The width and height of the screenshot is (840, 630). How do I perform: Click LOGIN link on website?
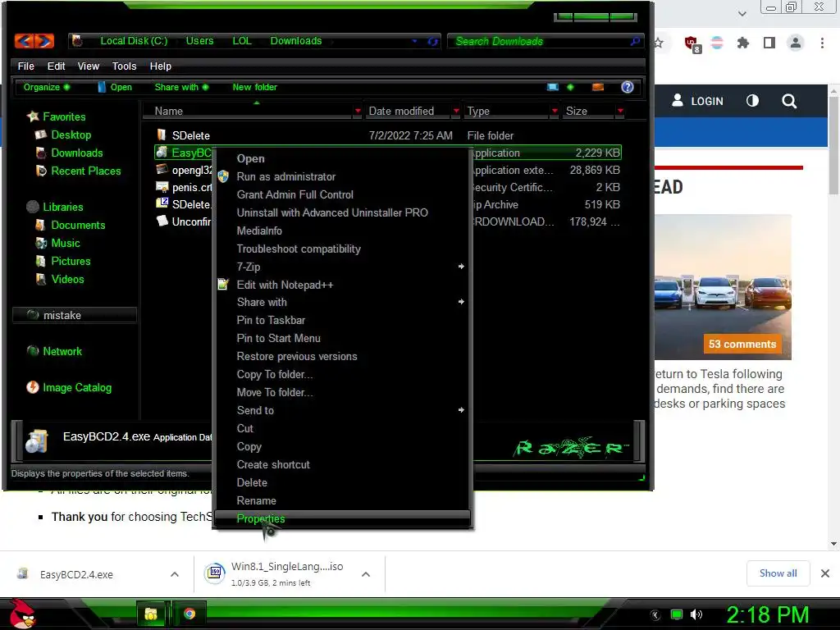tap(697, 101)
